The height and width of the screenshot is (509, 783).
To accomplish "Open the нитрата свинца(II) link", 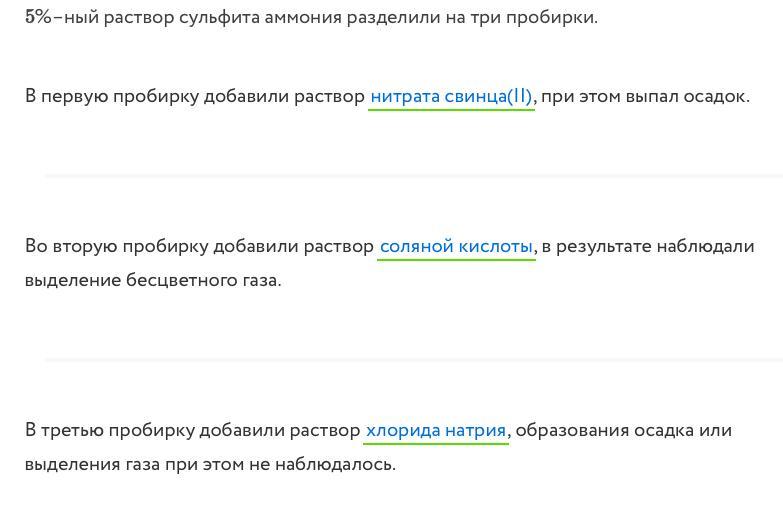I will (451, 96).
